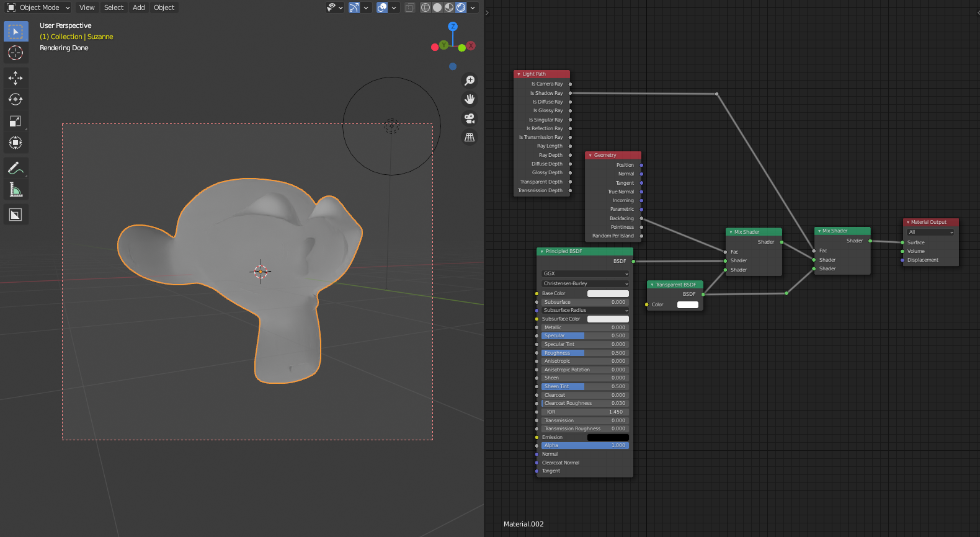Viewport: 980px width, 537px height.
Task: Open the object visibility and selectability dropdown
Action: coord(335,7)
